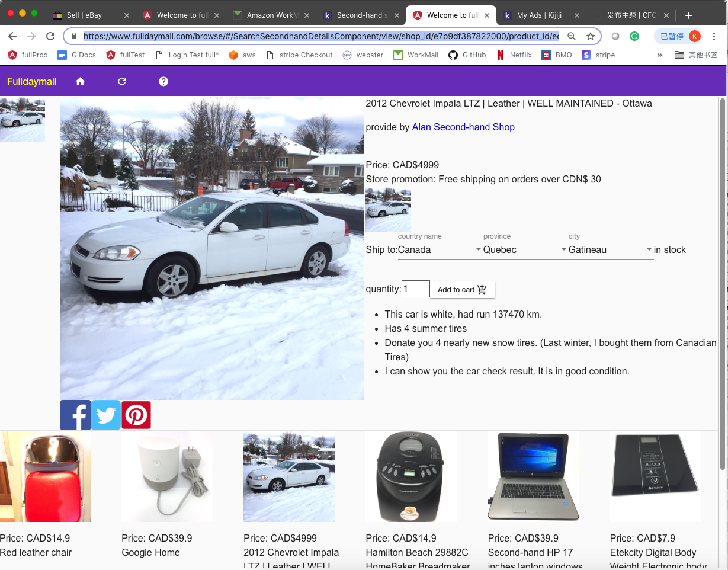Click the home icon in purple header
Screen dimensions: 728x570
click(81, 82)
